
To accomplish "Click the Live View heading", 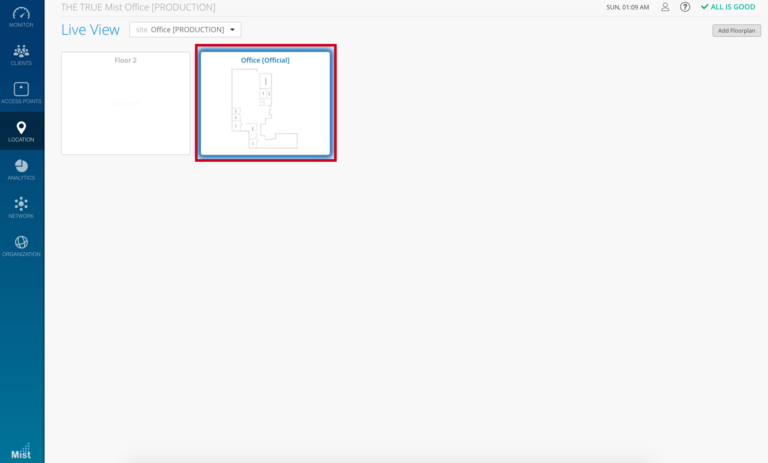I will click(x=90, y=30).
